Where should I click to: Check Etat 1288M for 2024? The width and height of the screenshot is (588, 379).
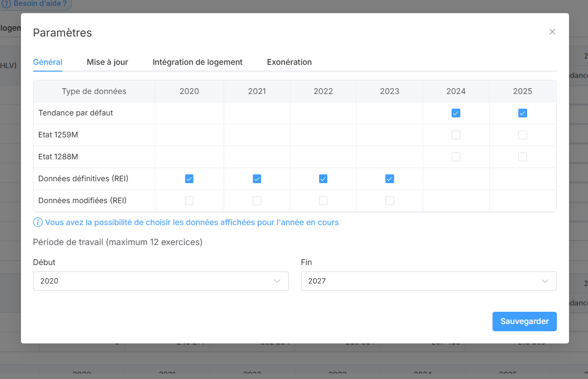point(456,157)
